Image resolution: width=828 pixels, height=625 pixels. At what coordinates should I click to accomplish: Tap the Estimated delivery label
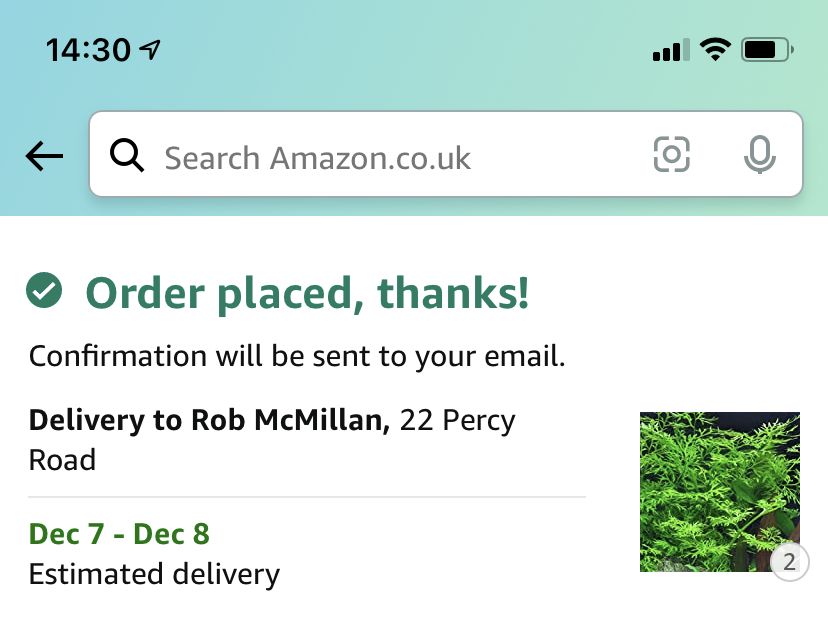[x=154, y=574]
